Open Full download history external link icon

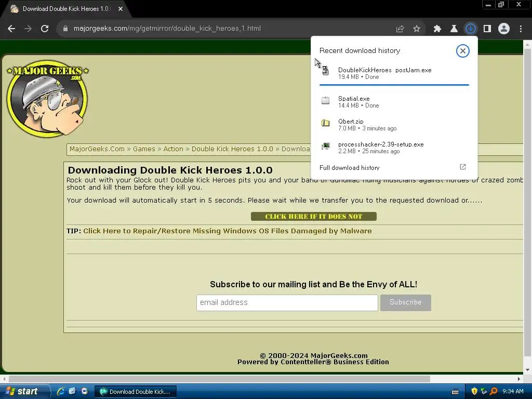point(463,167)
